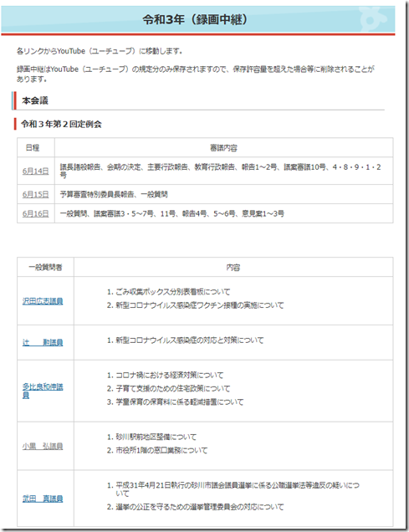Click item 選挙の公正を守るための選挙管理委員会の対応について
409x532 pixels.
pyautogui.click(x=200, y=507)
